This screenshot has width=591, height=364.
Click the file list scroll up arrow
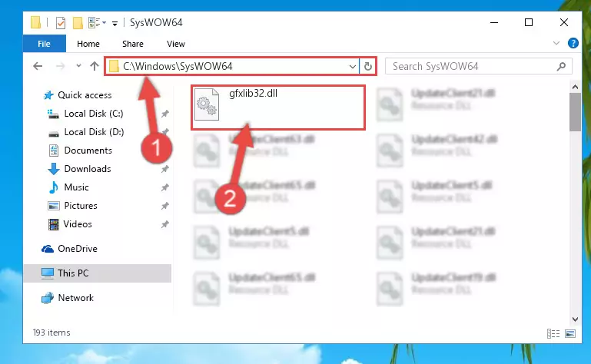(575, 87)
